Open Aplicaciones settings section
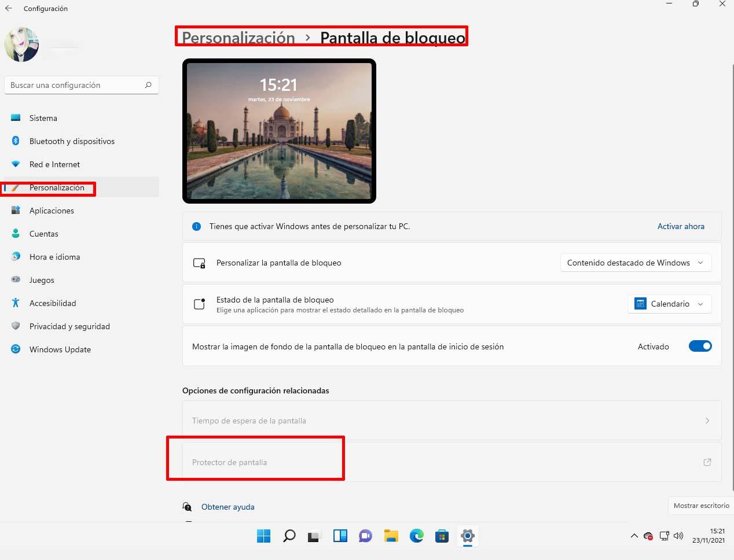This screenshot has height=560, width=734. (52, 211)
